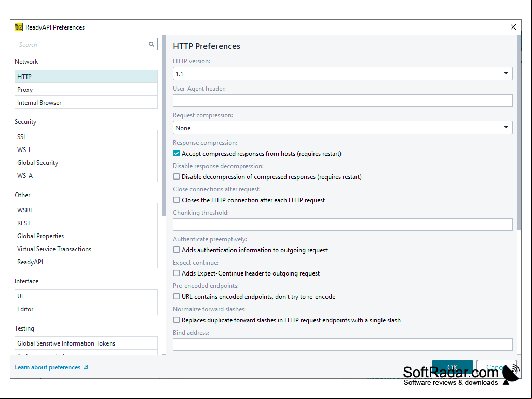Open Internal Browser preferences
The height and width of the screenshot is (399, 532).
(x=86, y=102)
